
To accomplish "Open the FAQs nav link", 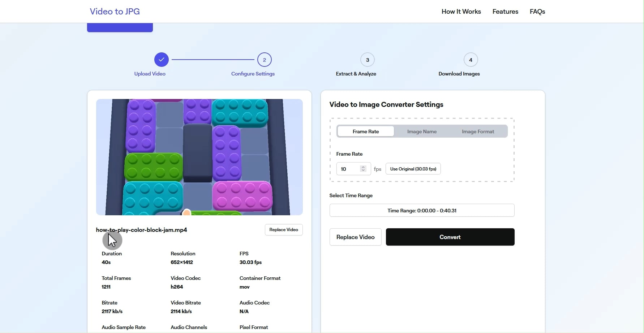I will (537, 12).
